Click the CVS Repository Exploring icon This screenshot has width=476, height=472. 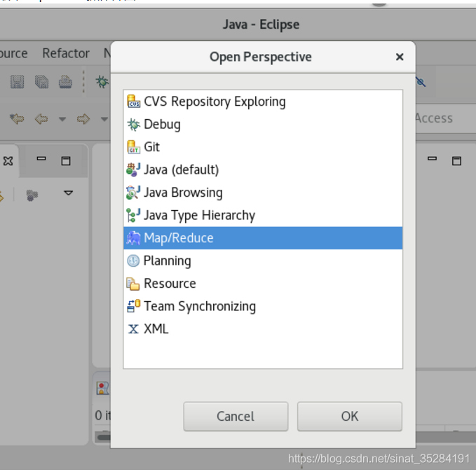pos(133,102)
